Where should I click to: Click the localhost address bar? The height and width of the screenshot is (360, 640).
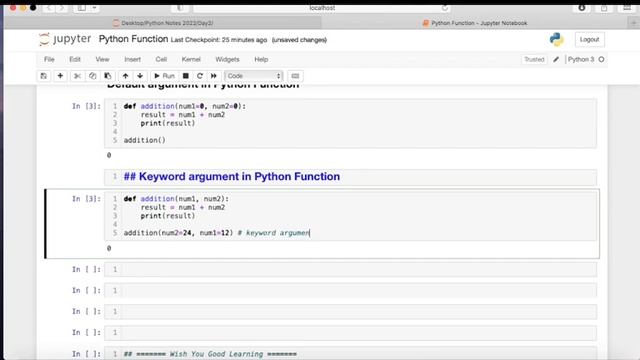click(x=322, y=8)
